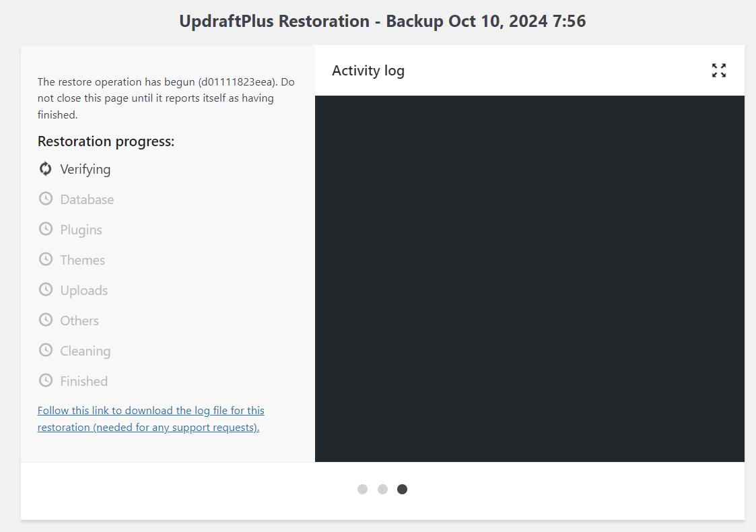Click the clock icon beside Uploads
756x532 pixels.
coord(45,290)
